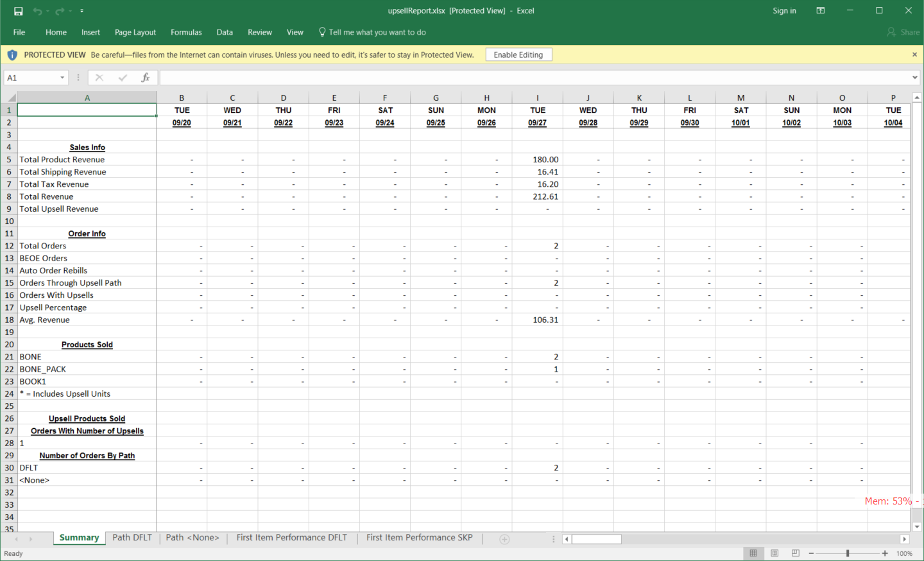The height and width of the screenshot is (561, 924).
Task: Open the Data tab
Action: click(x=225, y=32)
